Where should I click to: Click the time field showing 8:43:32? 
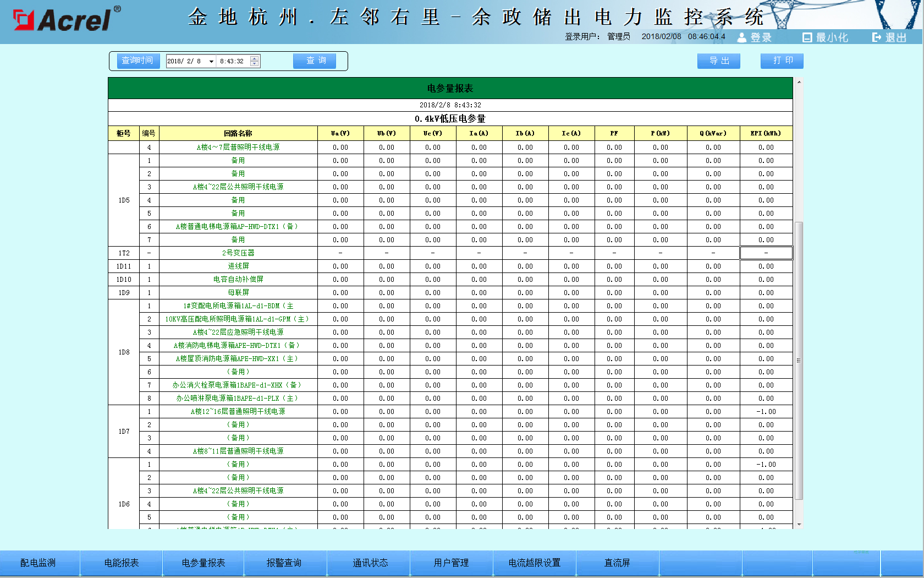232,61
